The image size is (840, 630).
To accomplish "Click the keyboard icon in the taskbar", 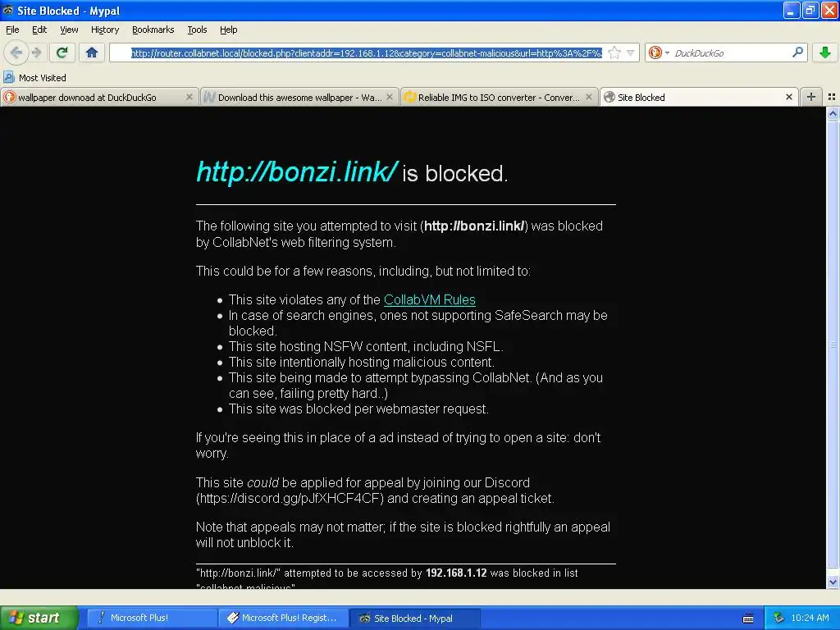I will pyautogui.click(x=748, y=619).
